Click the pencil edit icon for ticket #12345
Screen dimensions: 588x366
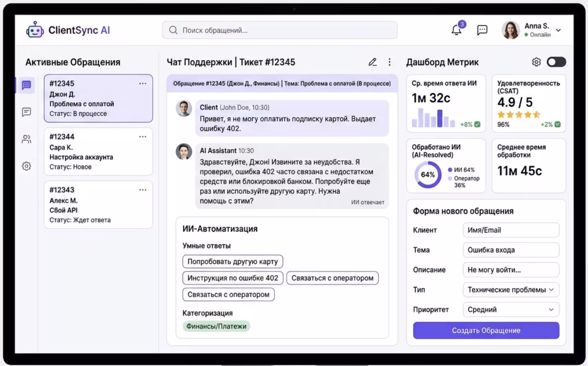click(x=372, y=62)
